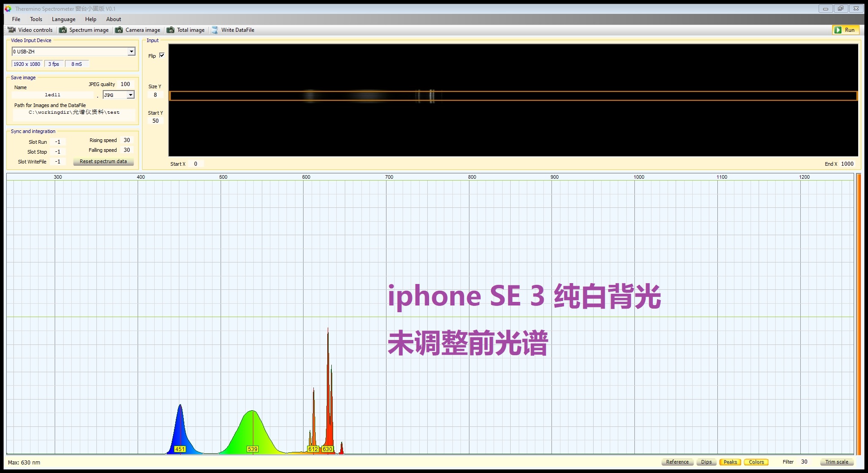868x473 pixels.
Task: Minimize the Theremino window
Action: pyautogui.click(x=825, y=9)
